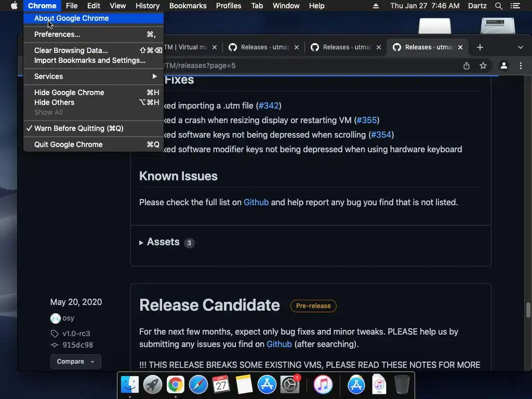The height and width of the screenshot is (399, 532).
Task: Open iTunes music icon in Dock
Action: click(323, 385)
